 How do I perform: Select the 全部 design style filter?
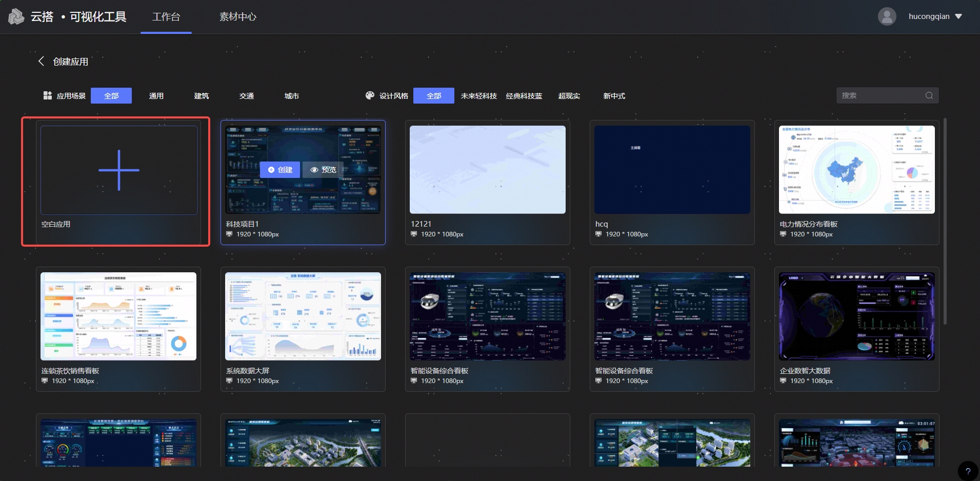coord(434,96)
